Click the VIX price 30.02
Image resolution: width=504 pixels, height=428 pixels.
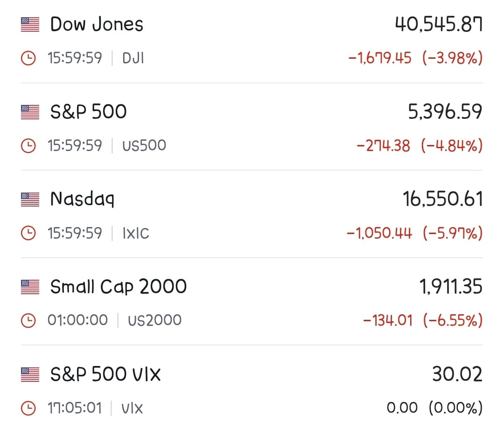(x=457, y=374)
